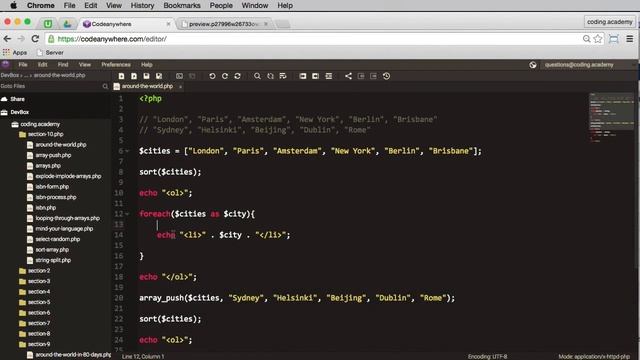The image size is (640, 360).
Task: Close the around-the-world.php editor tab
Action: (x=180, y=87)
